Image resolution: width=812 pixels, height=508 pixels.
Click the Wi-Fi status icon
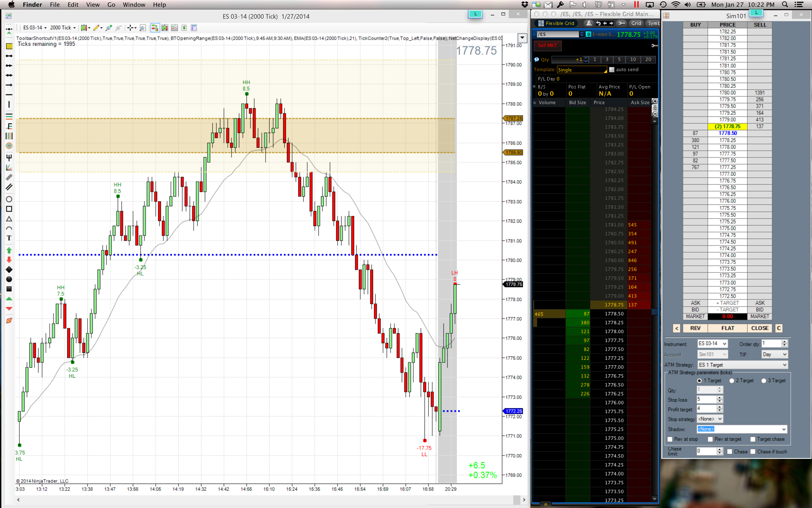tap(675, 5)
